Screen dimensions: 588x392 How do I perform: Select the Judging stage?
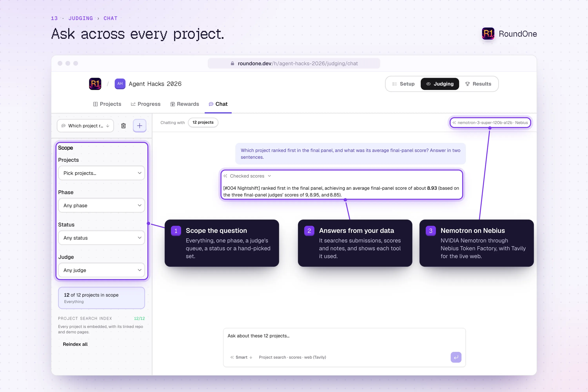pyautogui.click(x=440, y=84)
